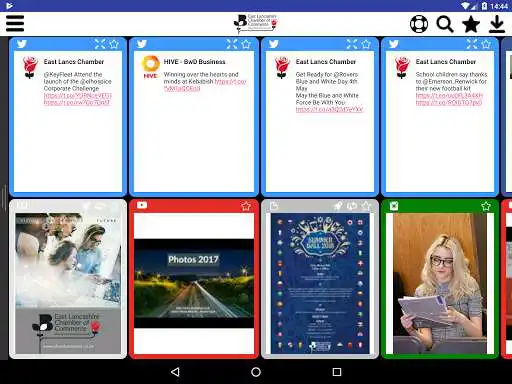Open link in Kebabish tweet
The width and height of the screenshot is (512, 384).
click(x=205, y=85)
